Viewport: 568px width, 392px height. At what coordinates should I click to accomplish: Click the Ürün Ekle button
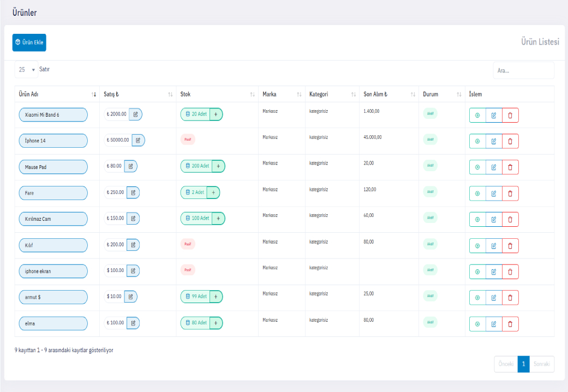pyautogui.click(x=29, y=43)
